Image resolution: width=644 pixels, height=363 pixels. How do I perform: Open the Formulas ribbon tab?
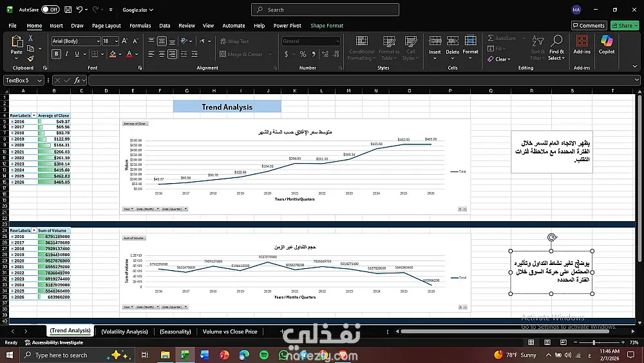coord(140,26)
